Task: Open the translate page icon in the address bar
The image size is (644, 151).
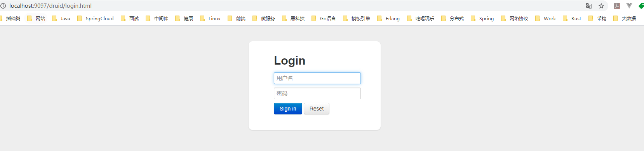Action: (x=589, y=6)
